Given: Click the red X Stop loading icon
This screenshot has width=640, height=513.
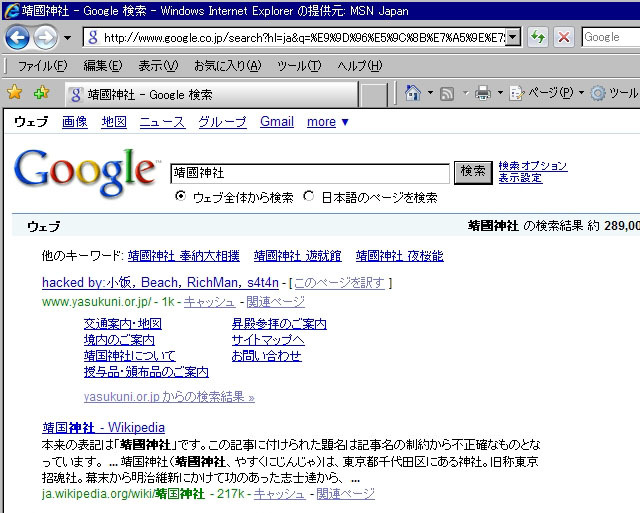Looking at the screenshot, I should [564, 38].
